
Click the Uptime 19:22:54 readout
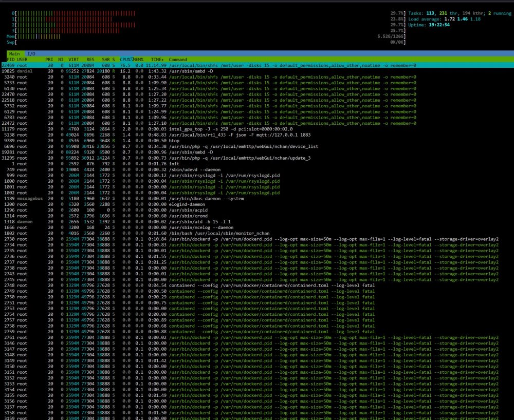[429, 25]
